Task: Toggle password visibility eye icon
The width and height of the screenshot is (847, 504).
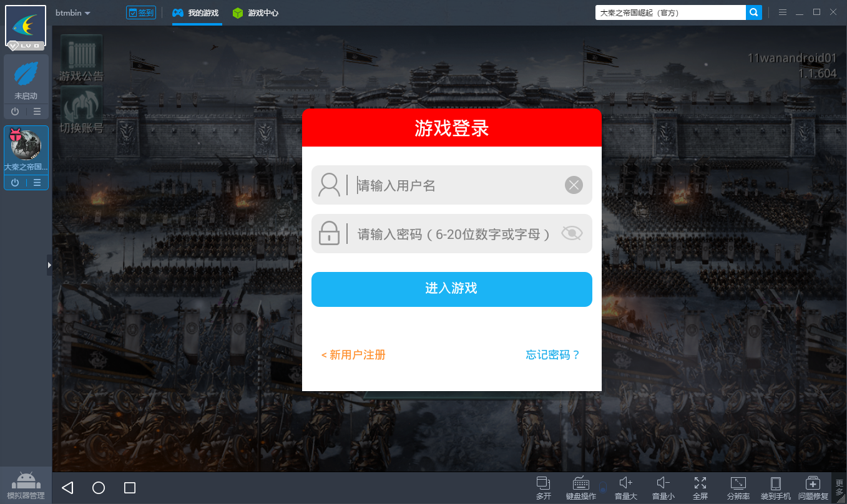Action: point(572,234)
